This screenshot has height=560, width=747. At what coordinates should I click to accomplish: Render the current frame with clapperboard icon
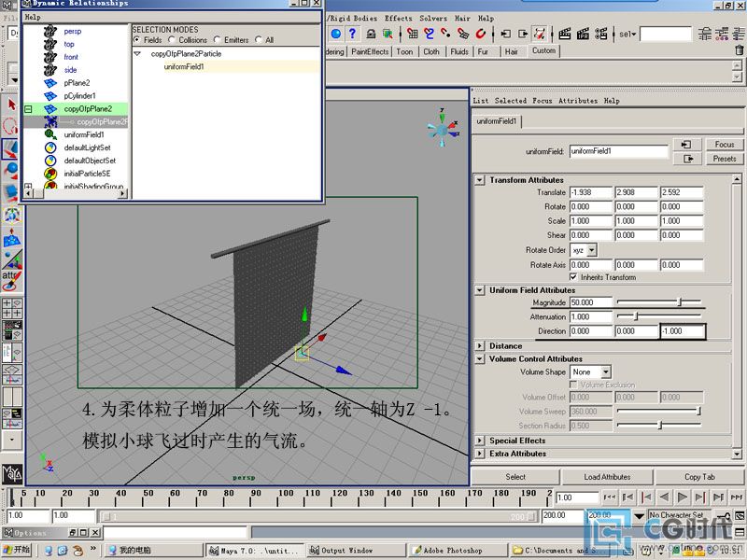click(x=565, y=34)
